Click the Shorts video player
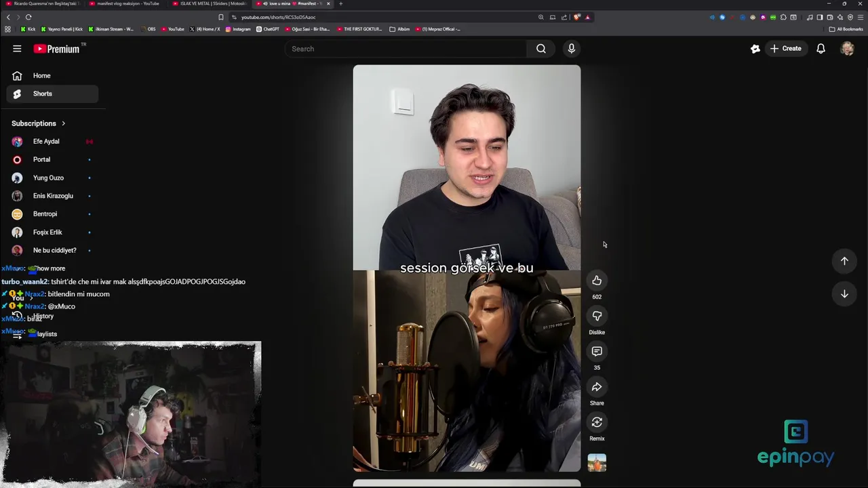 pyautogui.click(x=467, y=268)
